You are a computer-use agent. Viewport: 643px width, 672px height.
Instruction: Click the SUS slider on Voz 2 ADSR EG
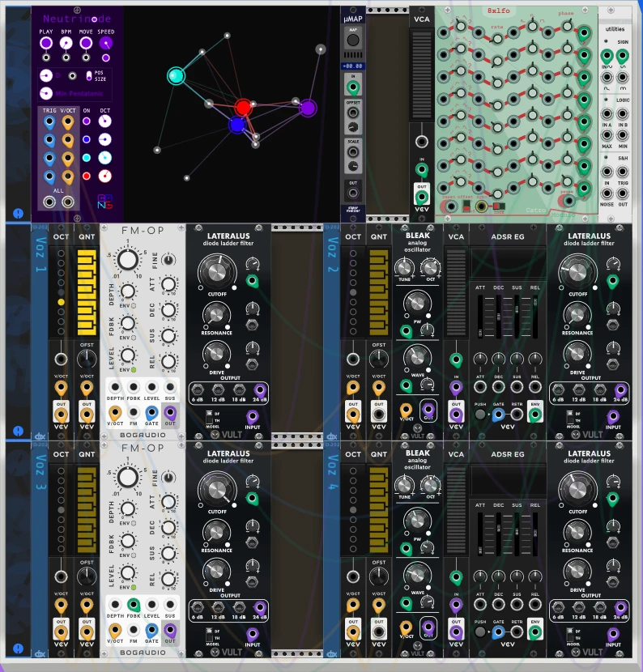(517, 317)
